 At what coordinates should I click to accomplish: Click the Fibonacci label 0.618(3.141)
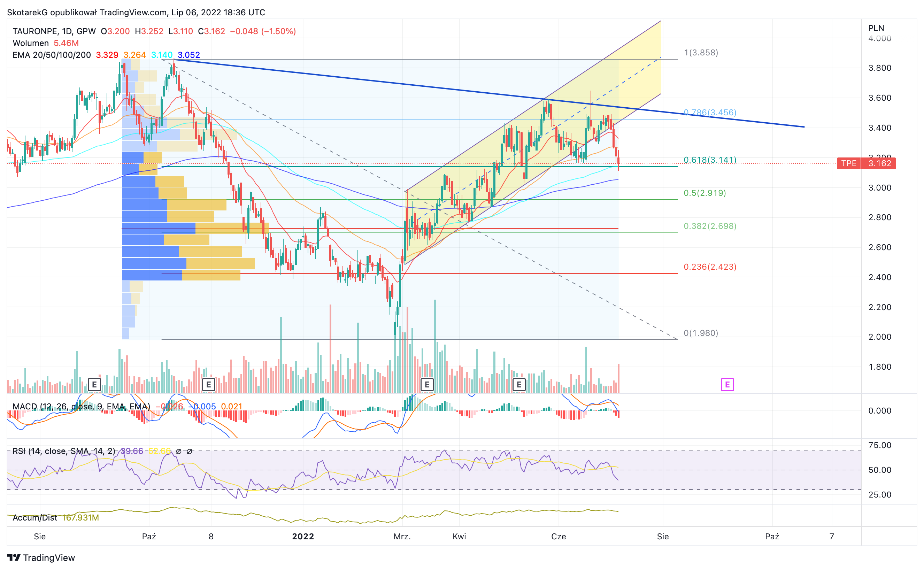coord(710,160)
